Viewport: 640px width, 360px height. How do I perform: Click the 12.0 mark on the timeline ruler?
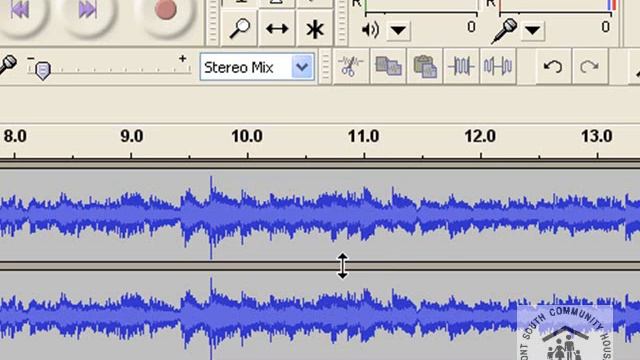tap(480, 136)
